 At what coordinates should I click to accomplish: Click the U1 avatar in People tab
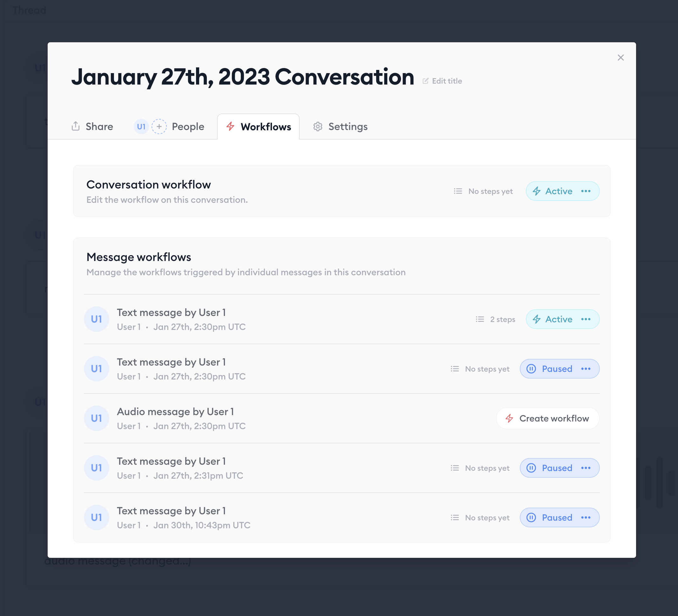pyautogui.click(x=141, y=127)
